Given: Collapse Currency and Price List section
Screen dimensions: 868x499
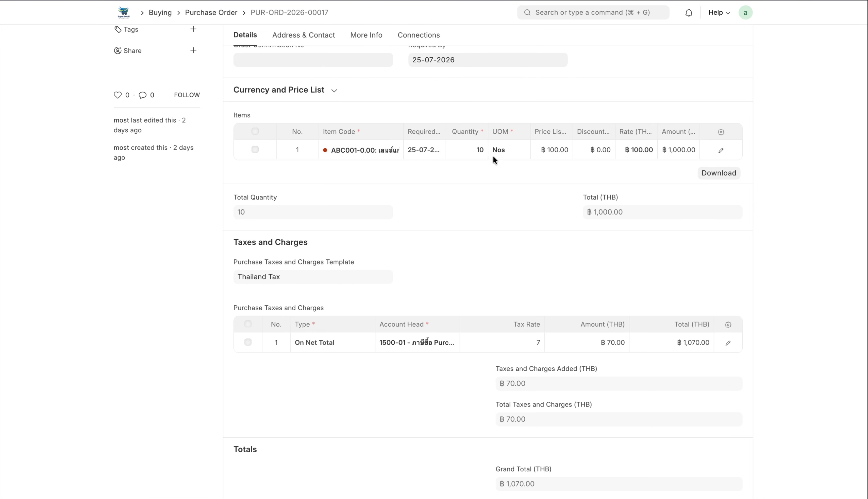Looking at the screenshot, I should pos(334,91).
